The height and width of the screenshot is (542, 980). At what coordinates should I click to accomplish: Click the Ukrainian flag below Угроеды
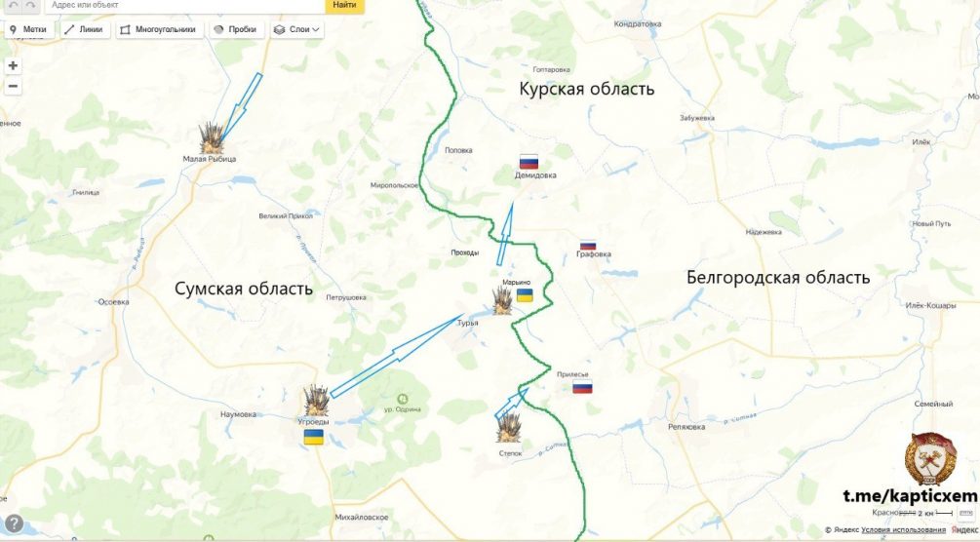coord(314,437)
